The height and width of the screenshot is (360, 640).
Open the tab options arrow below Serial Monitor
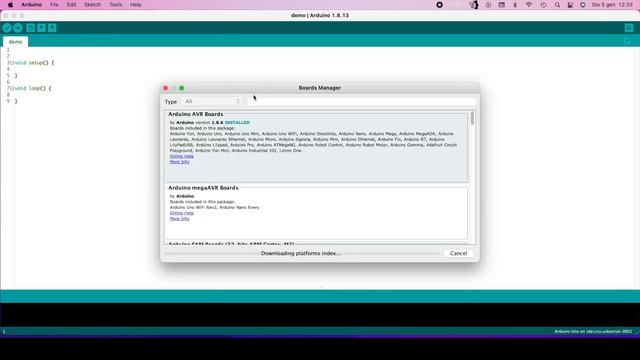[627, 41]
